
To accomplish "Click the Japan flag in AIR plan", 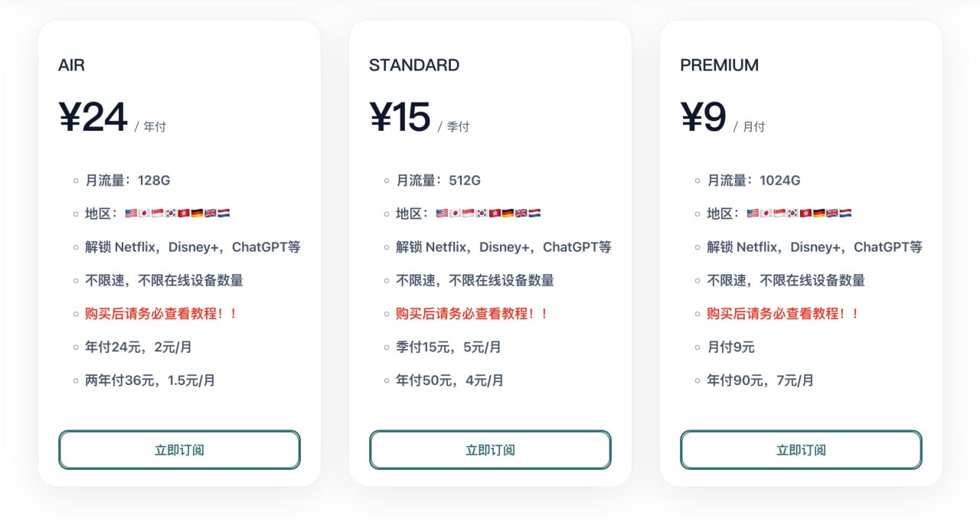I will (x=144, y=214).
